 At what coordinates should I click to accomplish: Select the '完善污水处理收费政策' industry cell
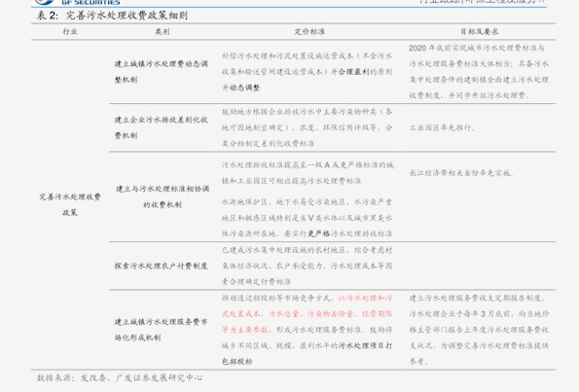point(70,204)
